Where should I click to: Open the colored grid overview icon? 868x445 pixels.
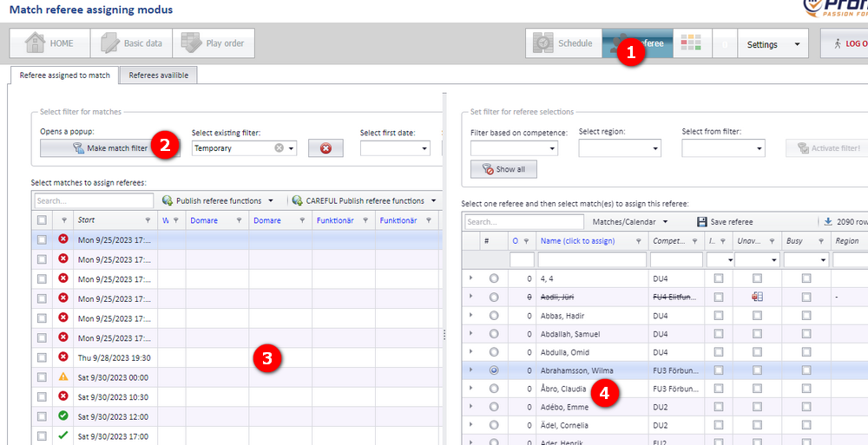[692, 43]
